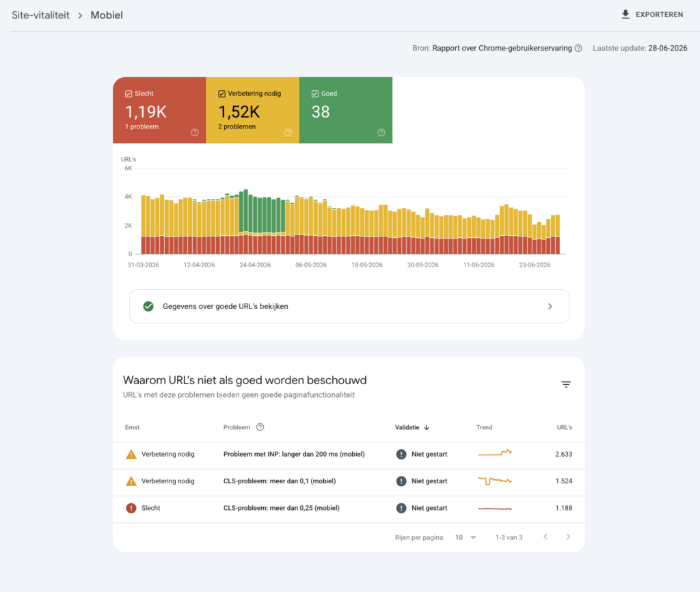
Task: Click the 1-3 van 3 pagination text
Action: pyautogui.click(x=509, y=537)
